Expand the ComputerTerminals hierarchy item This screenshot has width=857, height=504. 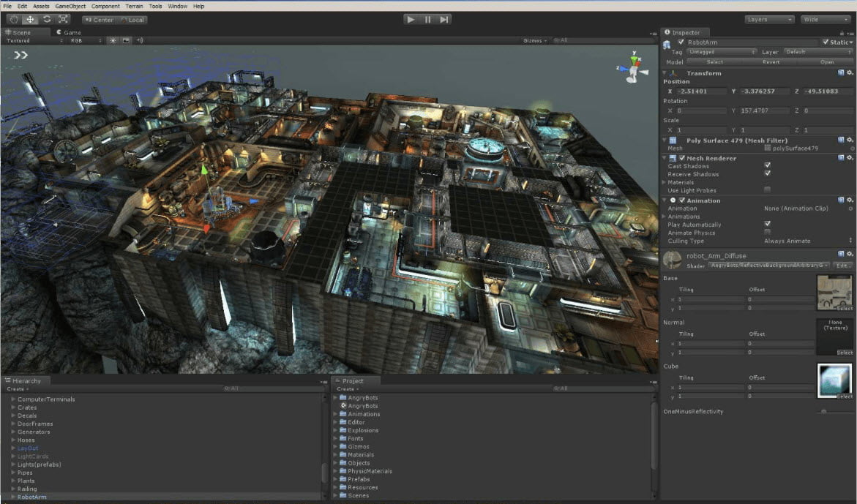point(13,399)
